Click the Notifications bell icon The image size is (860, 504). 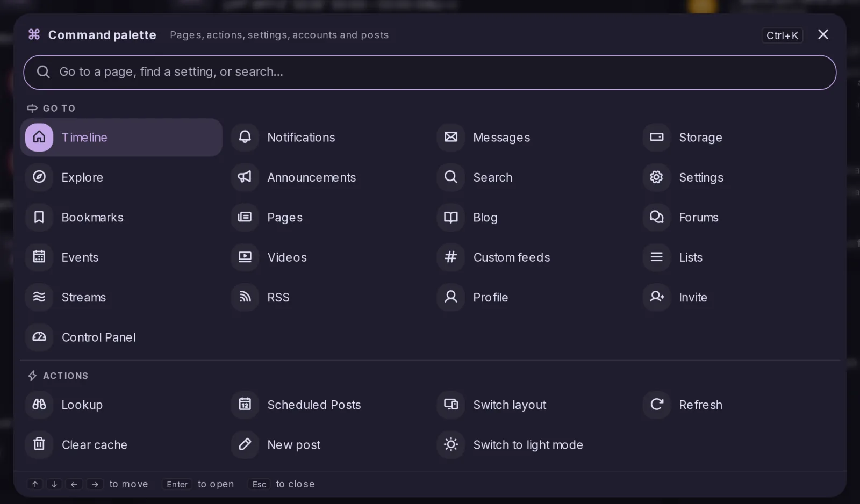coord(245,138)
